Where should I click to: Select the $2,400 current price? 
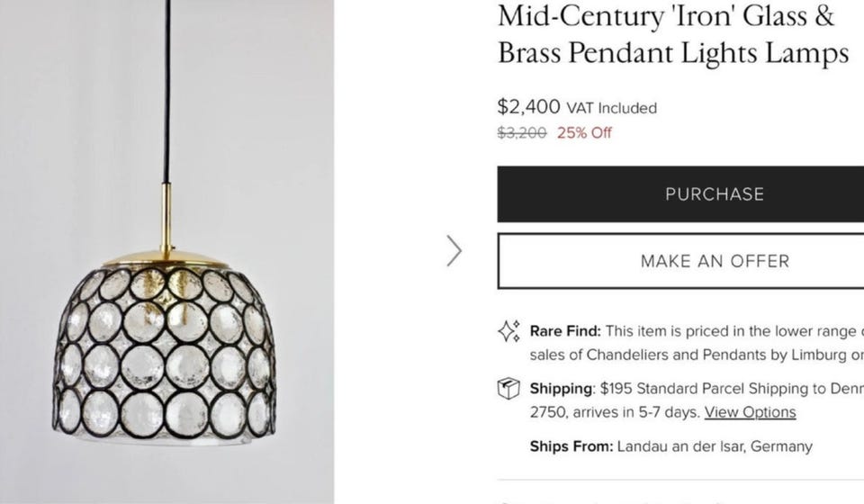[x=529, y=107]
